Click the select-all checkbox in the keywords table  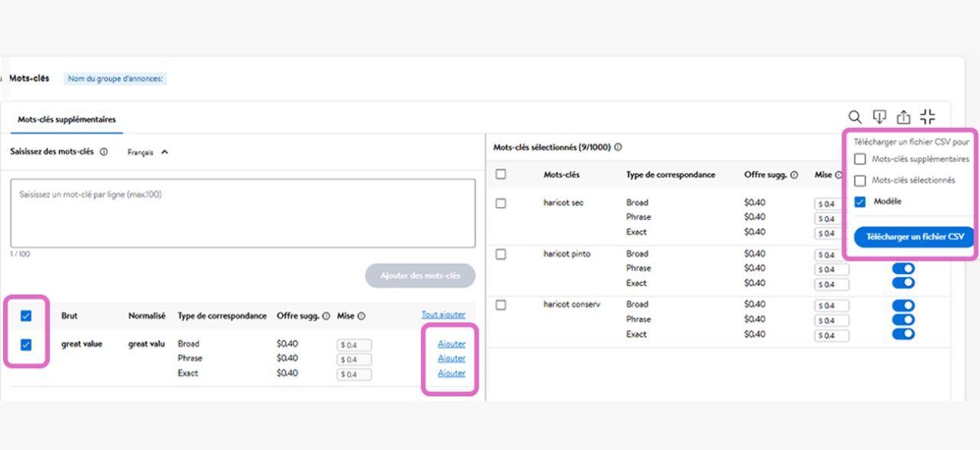[x=24, y=315]
